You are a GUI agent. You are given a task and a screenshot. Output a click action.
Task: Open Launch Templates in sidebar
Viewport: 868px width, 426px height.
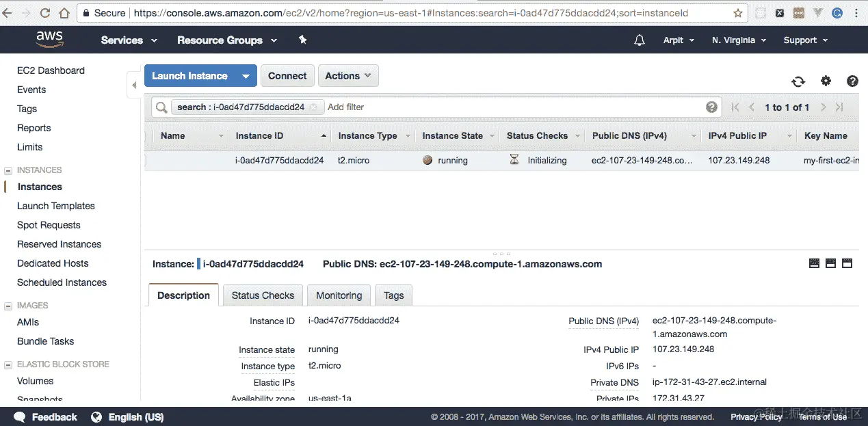tap(56, 206)
